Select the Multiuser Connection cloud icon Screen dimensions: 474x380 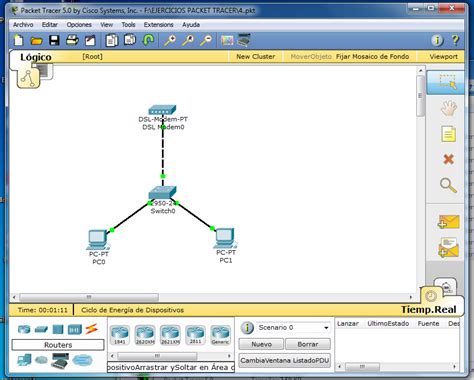82,360
